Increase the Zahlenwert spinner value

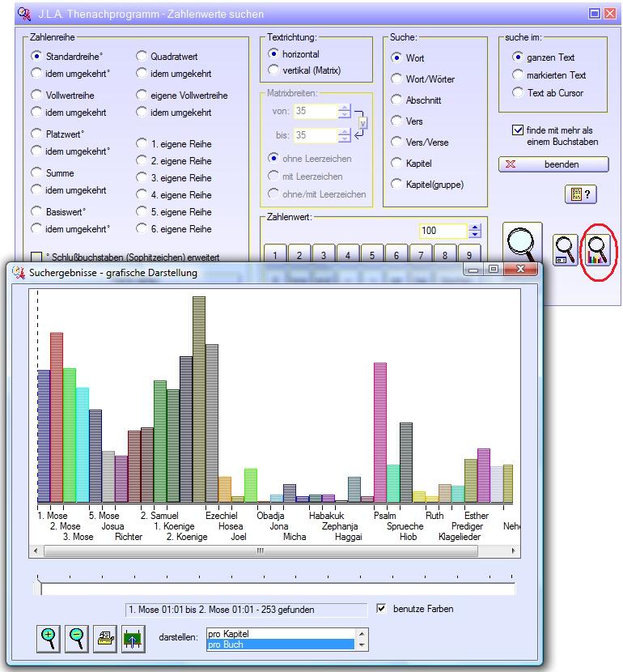tap(475, 227)
